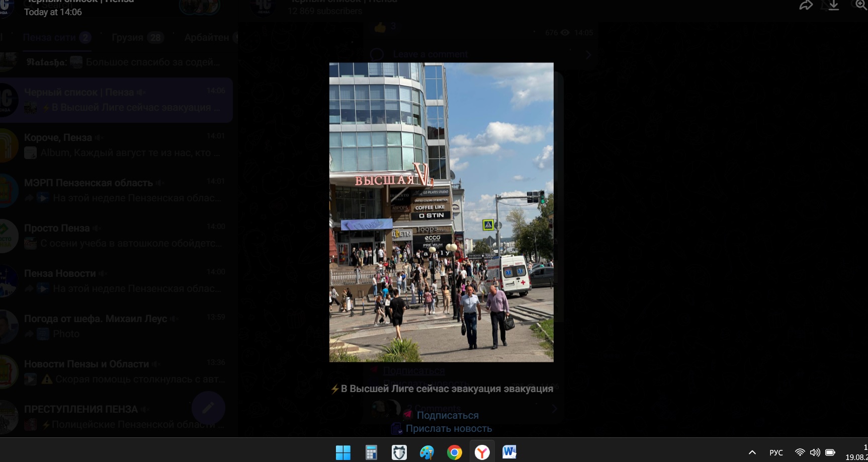Expand the hidden system tray icons chevron
868x462 pixels.
pyautogui.click(x=752, y=452)
